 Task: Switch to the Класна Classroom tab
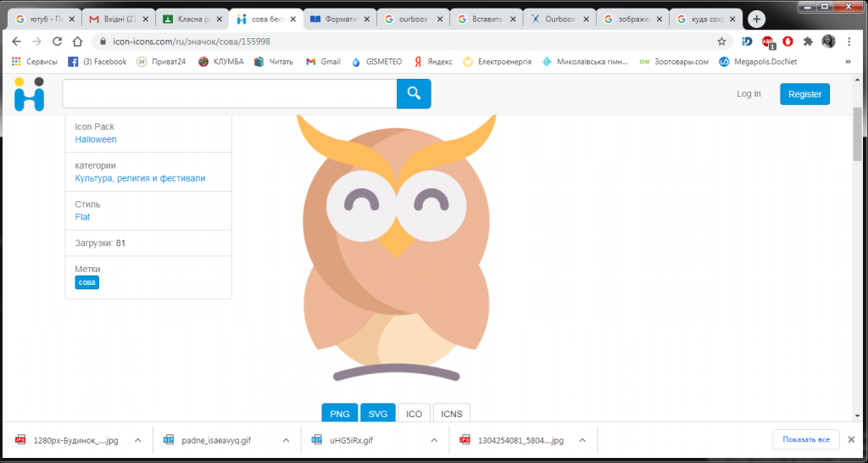192,19
